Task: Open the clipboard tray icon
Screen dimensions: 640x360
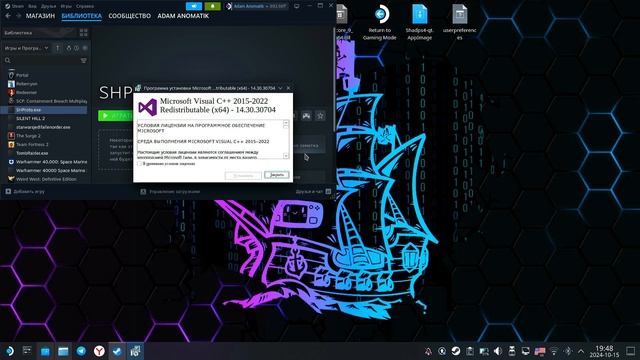Action: click(x=470, y=351)
